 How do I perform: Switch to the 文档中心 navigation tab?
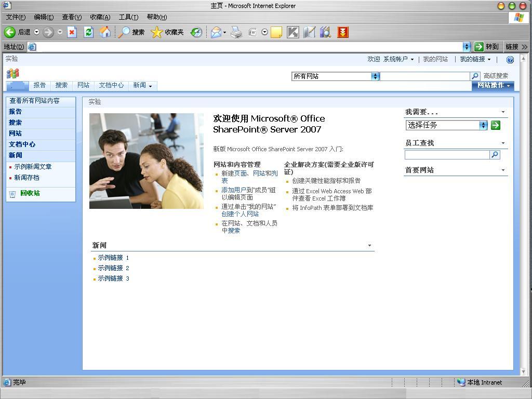click(x=111, y=86)
